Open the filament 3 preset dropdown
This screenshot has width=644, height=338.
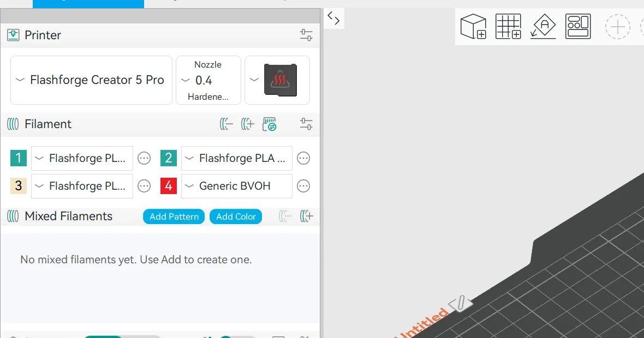pos(82,186)
